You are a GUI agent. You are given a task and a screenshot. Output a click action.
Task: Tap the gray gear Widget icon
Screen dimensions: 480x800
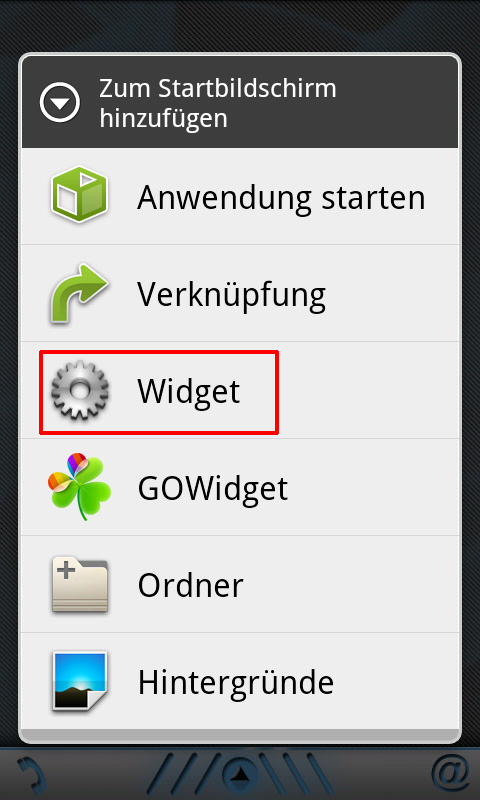tap(80, 391)
